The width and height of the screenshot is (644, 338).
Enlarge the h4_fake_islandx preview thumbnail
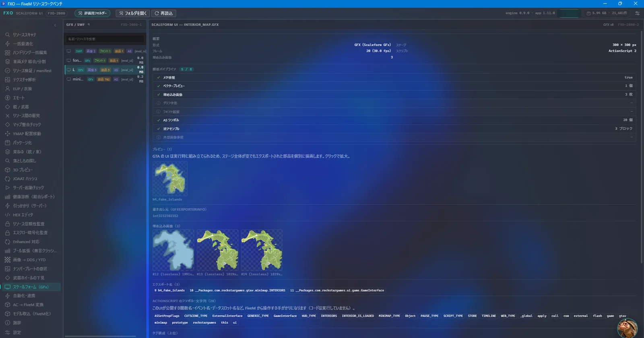click(170, 179)
